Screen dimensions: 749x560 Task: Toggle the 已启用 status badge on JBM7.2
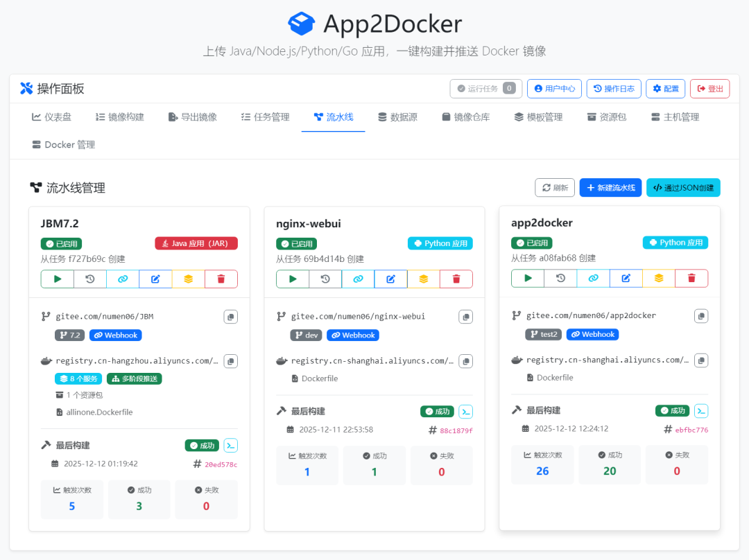click(61, 244)
